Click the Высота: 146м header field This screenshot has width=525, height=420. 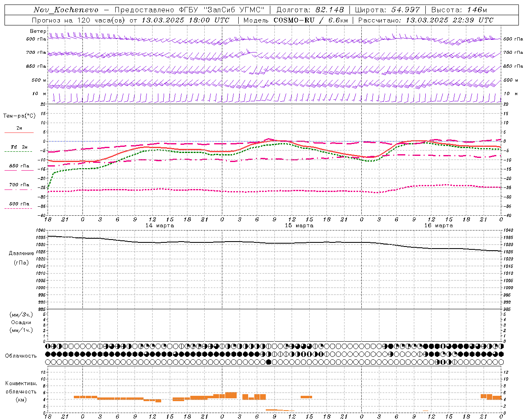pyautogui.click(x=459, y=10)
